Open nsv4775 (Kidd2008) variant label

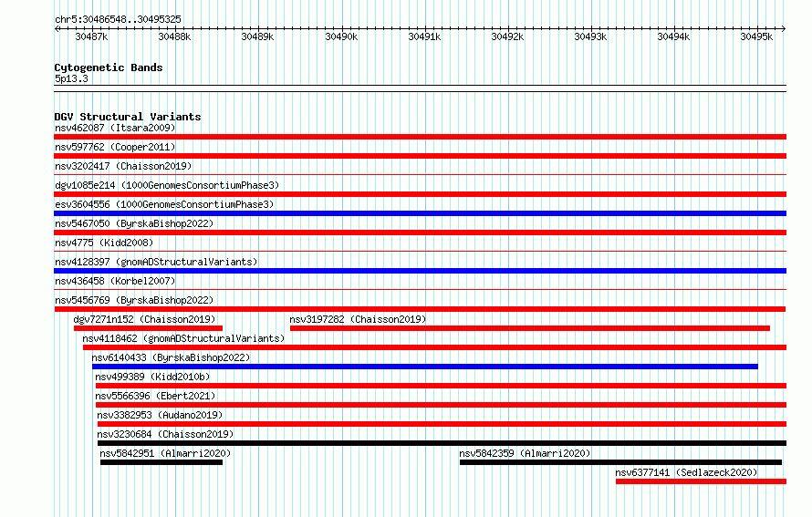104,243
